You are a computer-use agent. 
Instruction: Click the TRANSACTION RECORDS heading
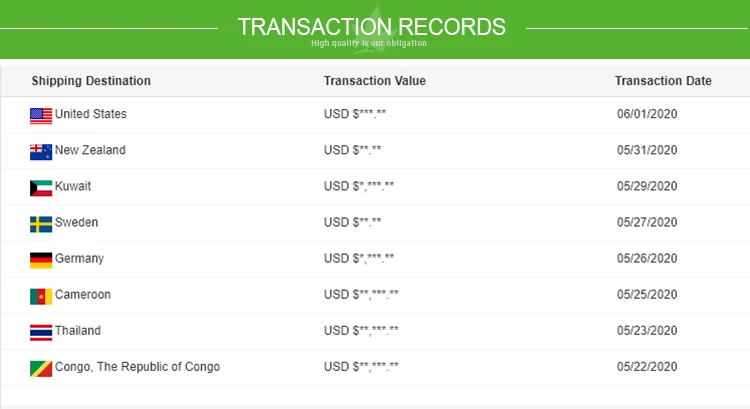pyautogui.click(x=372, y=27)
